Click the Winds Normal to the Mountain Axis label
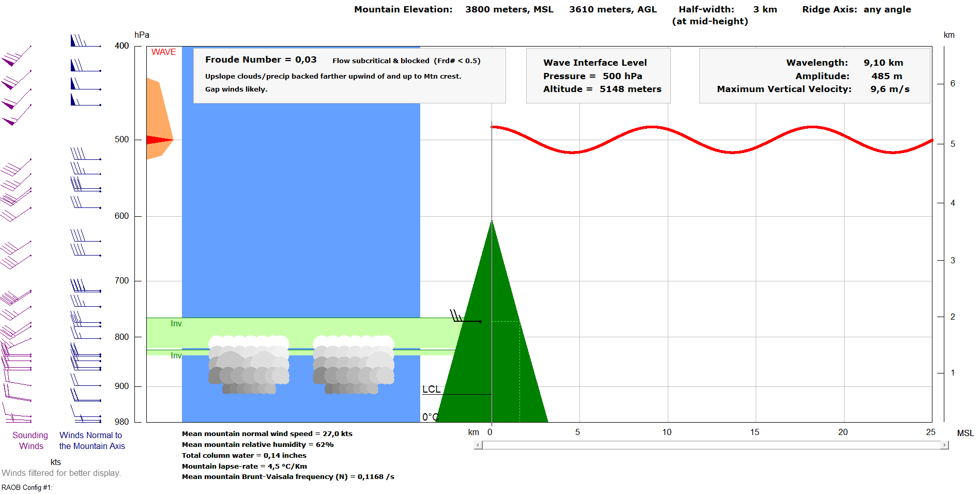Image resolution: width=980 pixels, height=494 pixels. pos(91,441)
